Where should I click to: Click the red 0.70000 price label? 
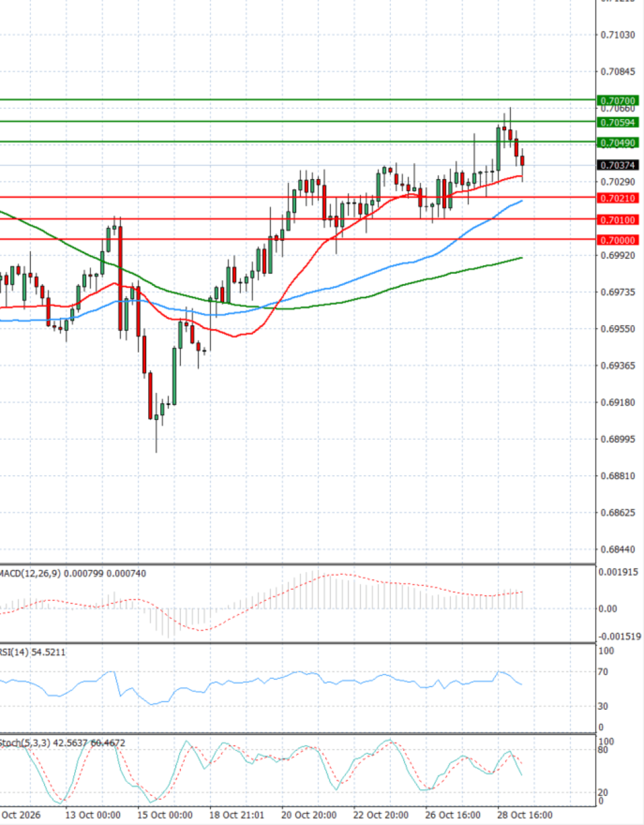tap(618, 240)
